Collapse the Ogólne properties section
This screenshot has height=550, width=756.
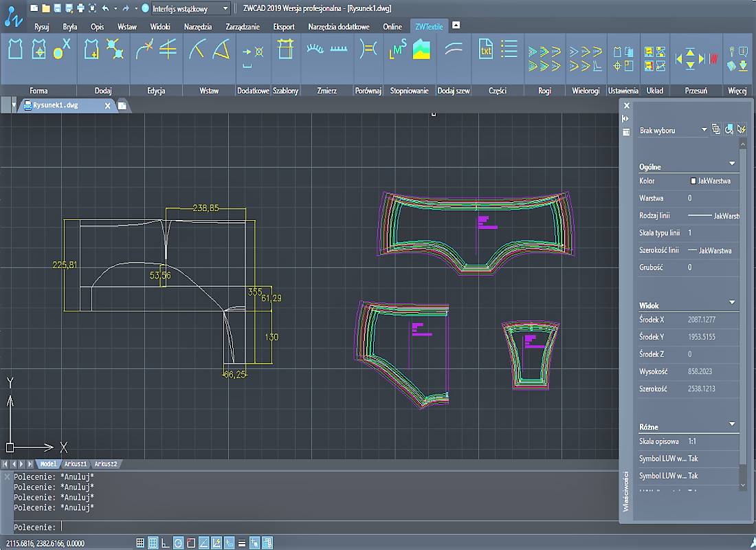(732, 164)
